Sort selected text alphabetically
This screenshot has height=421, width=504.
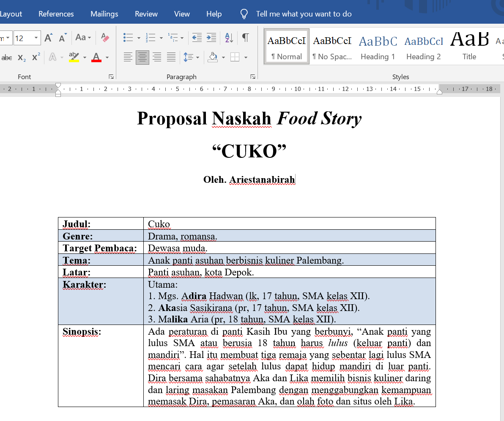(229, 38)
